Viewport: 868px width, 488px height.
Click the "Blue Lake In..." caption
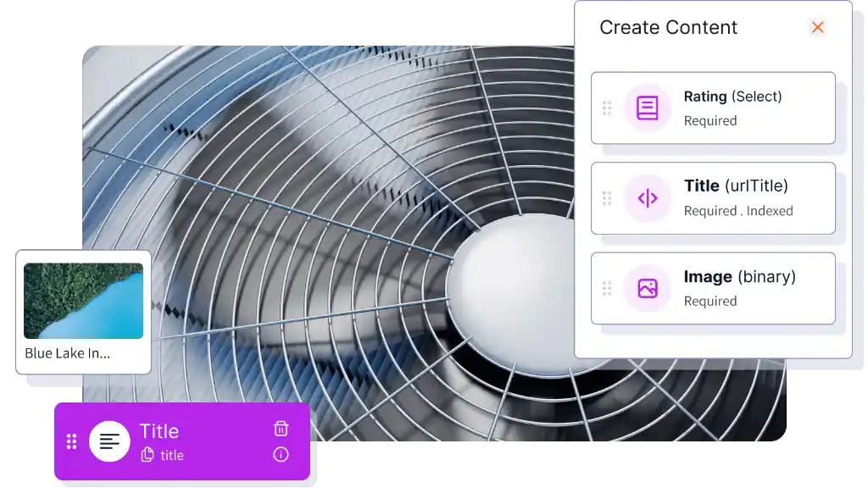tap(67, 353)
